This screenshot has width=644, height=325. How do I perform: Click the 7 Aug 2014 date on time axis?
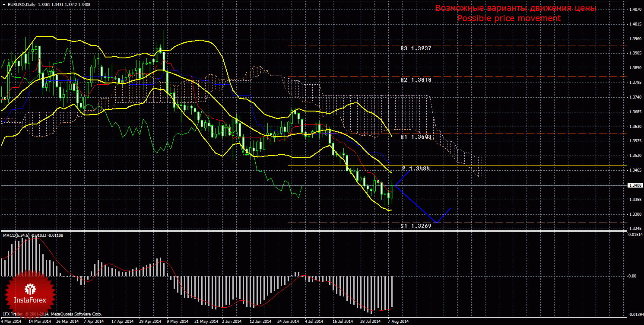coord(399,322)
